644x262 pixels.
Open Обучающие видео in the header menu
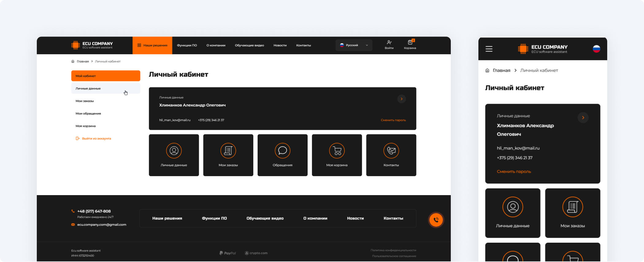250,45
